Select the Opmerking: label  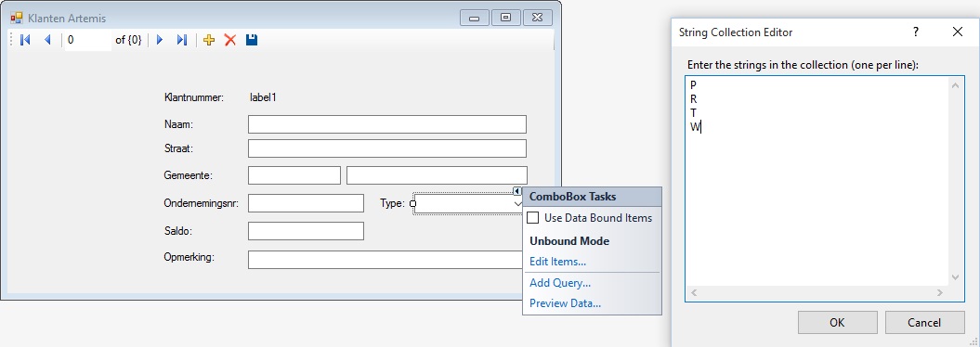pyautogui.click(x=189, y=257)
